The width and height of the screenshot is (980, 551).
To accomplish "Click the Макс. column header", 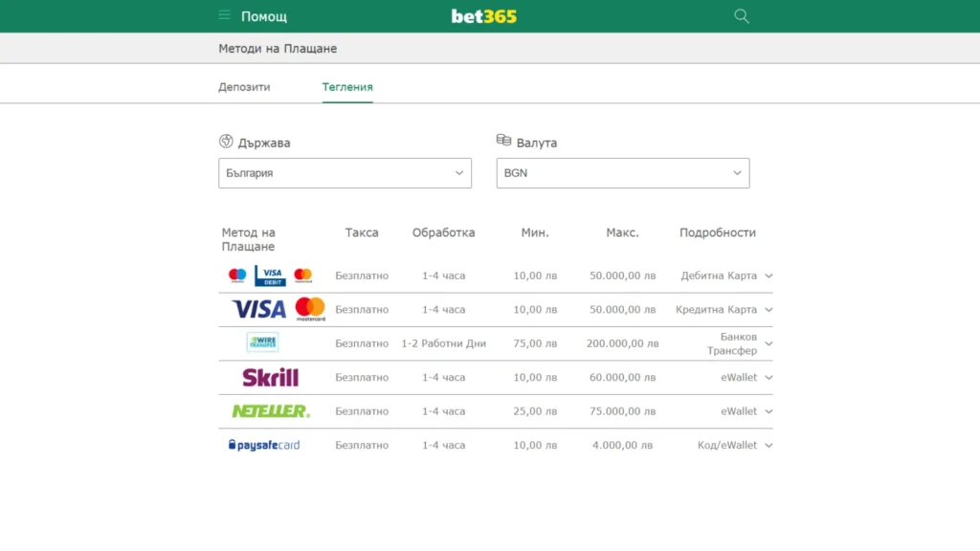I will point(622,232).
